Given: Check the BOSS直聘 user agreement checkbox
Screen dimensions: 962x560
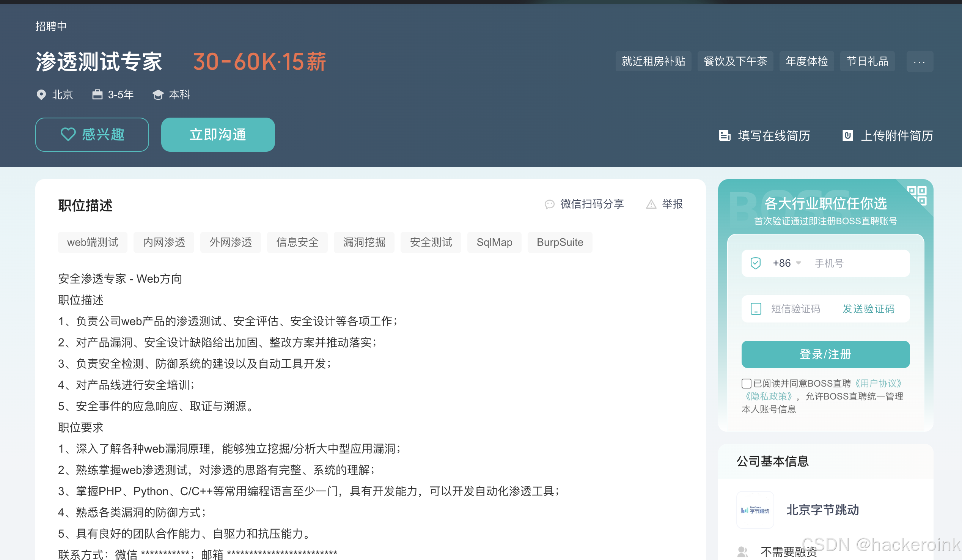Looking at the screenshot, I should (x=746, y=383).
